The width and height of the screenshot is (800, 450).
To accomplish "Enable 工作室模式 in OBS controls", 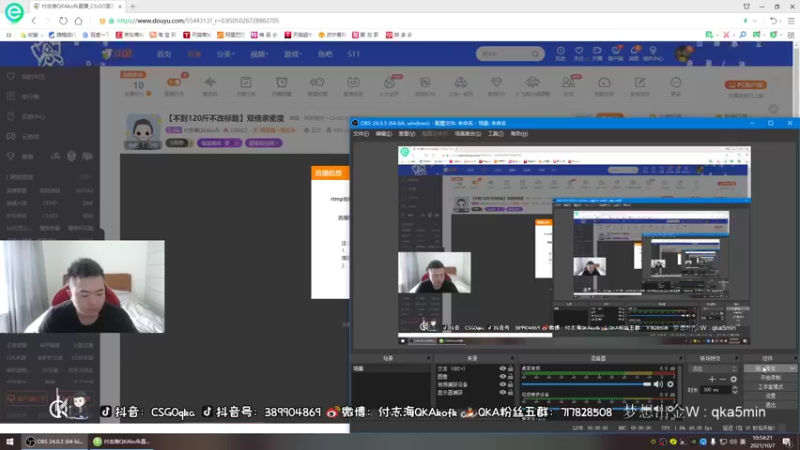I will [x=770, y=387].
